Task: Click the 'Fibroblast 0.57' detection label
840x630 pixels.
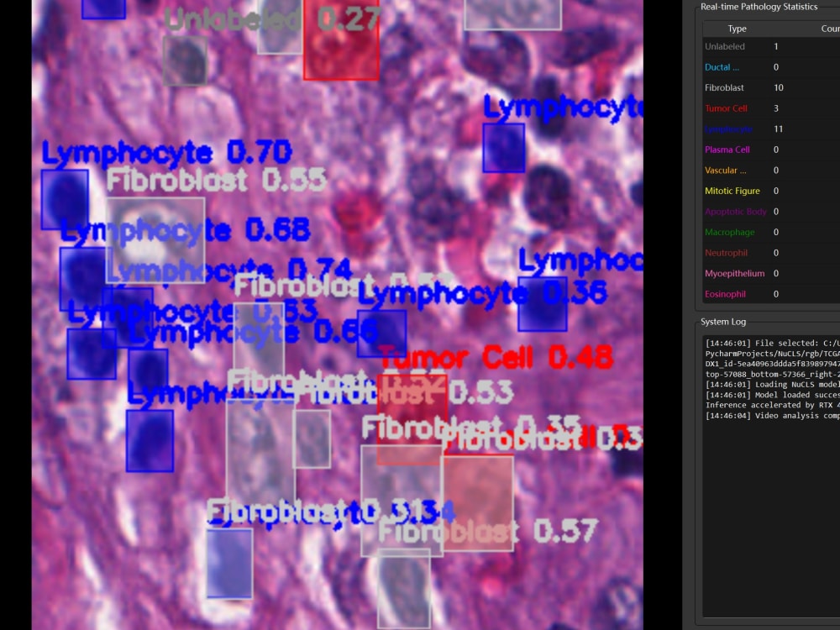Action: 488,531
